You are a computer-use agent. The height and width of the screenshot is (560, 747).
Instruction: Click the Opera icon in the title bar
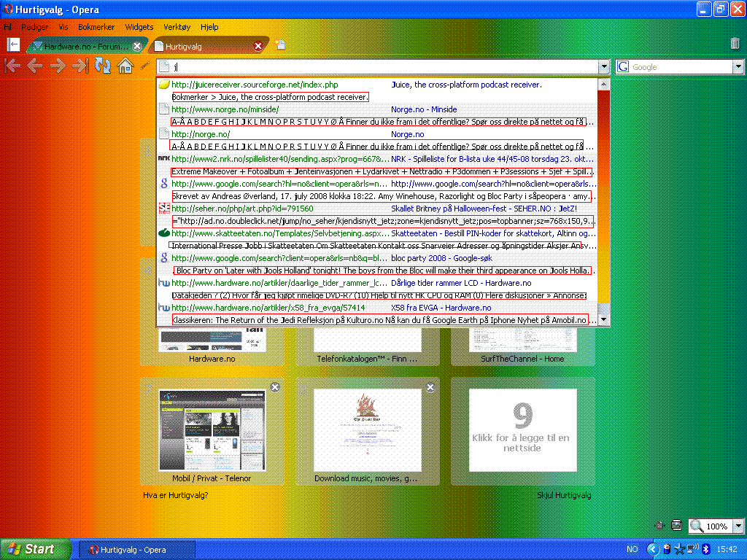[x=7, y=9]
